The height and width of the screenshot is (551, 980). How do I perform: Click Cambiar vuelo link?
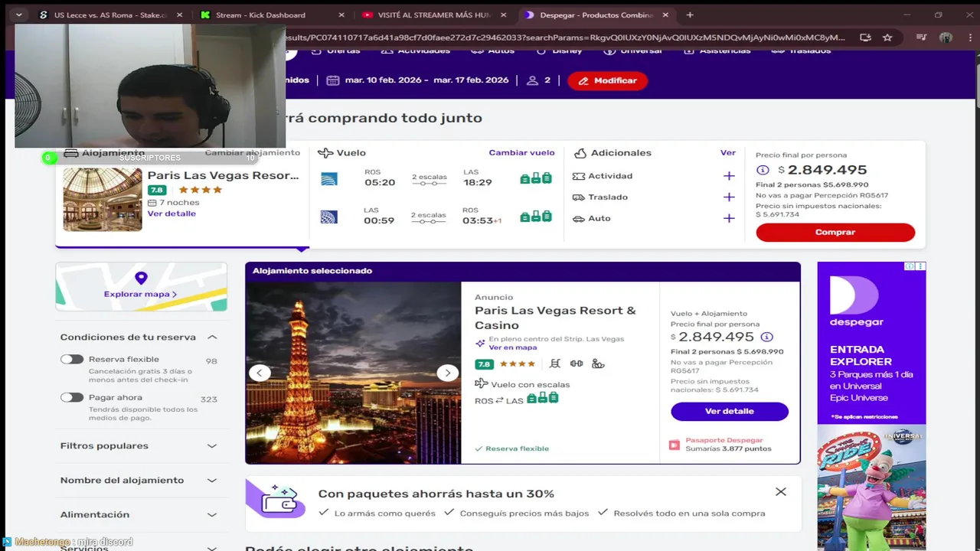(521, 152)
